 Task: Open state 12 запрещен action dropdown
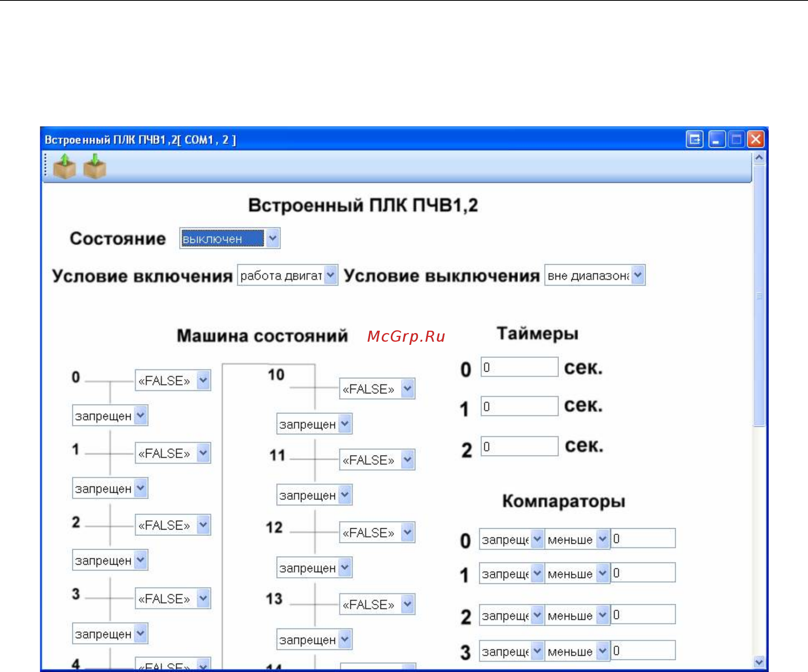(x=314, y=568)
